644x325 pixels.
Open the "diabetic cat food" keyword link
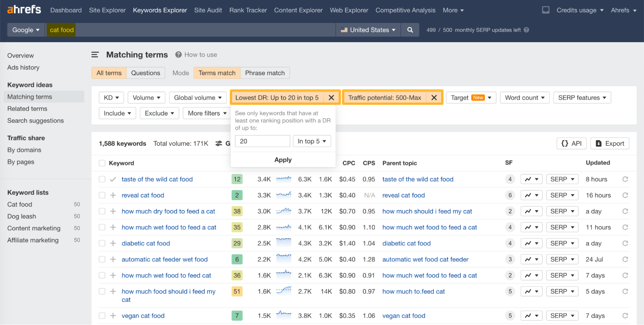(x=146, y=243)
